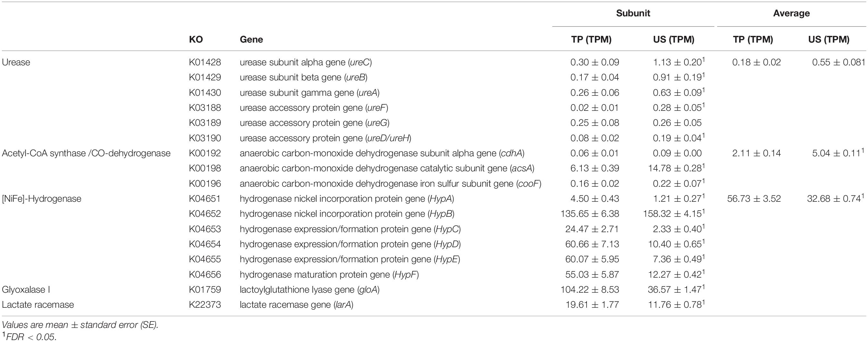
Task: Click KO identifier K01759
Action: coord(205,290)
